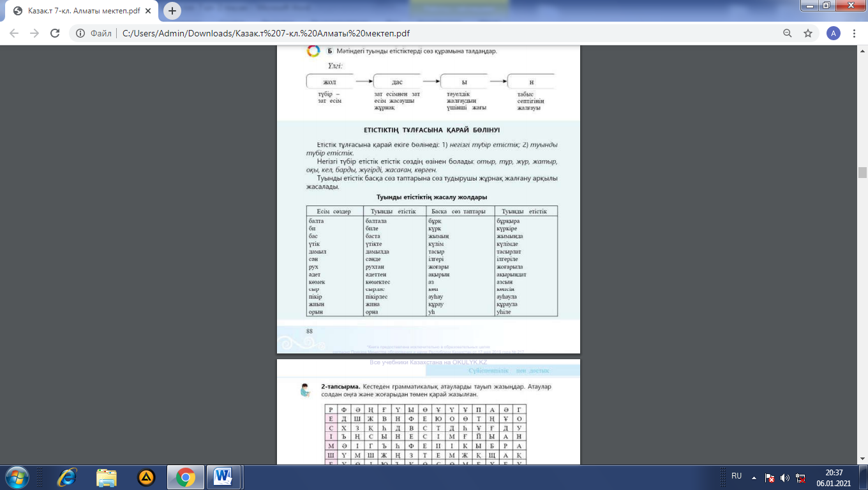
Task: Open a new browser tab
Action: (x=172, y=11)
